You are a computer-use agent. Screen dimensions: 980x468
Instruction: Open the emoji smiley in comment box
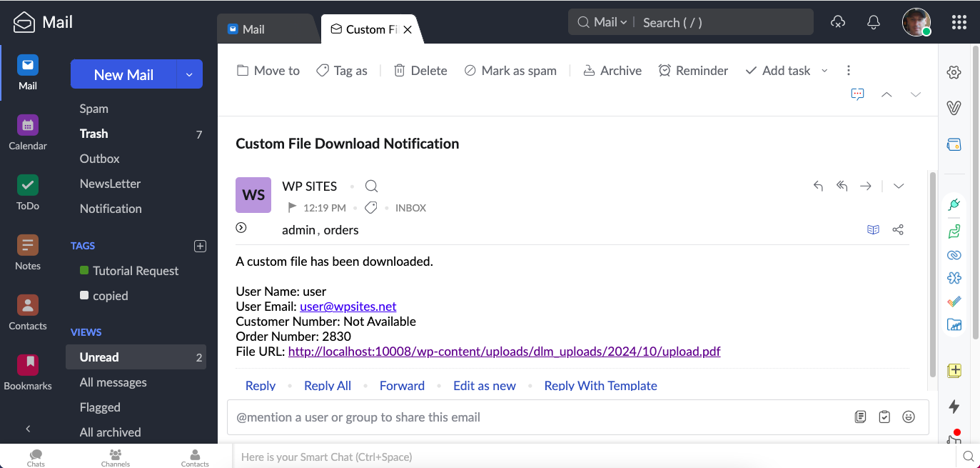tap(908, 417)
